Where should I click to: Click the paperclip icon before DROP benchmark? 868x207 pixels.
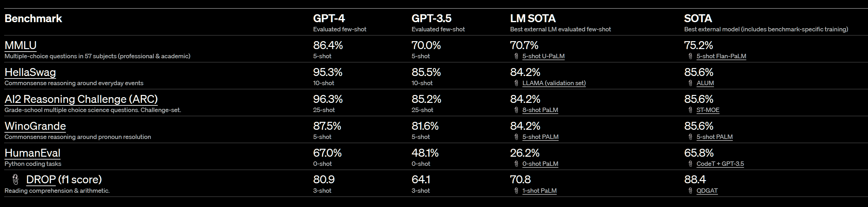[15, 179]
